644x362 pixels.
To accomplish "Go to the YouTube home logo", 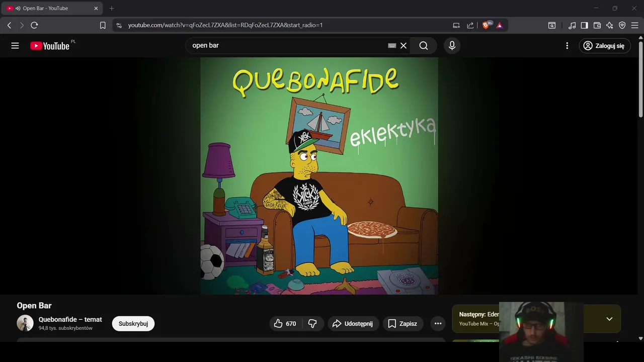I will pos(49,46).
